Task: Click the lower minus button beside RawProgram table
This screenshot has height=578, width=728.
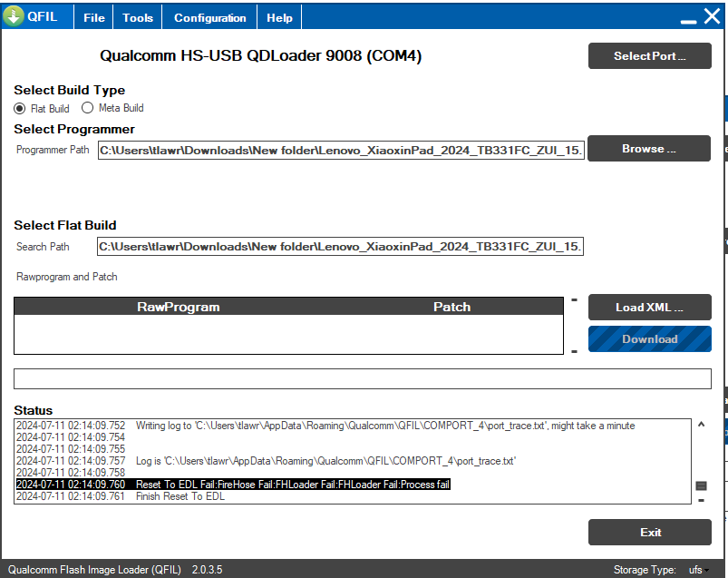Action: click(574, 352)
